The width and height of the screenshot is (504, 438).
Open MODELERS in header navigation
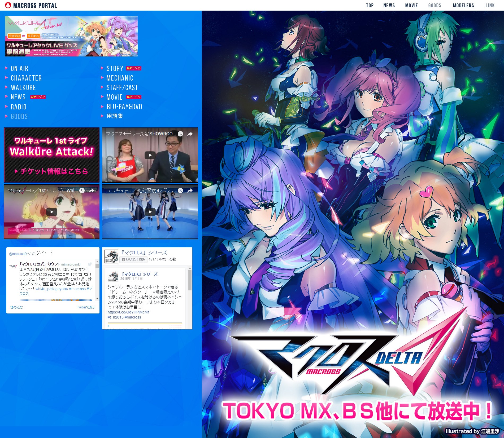click(463, 5)
